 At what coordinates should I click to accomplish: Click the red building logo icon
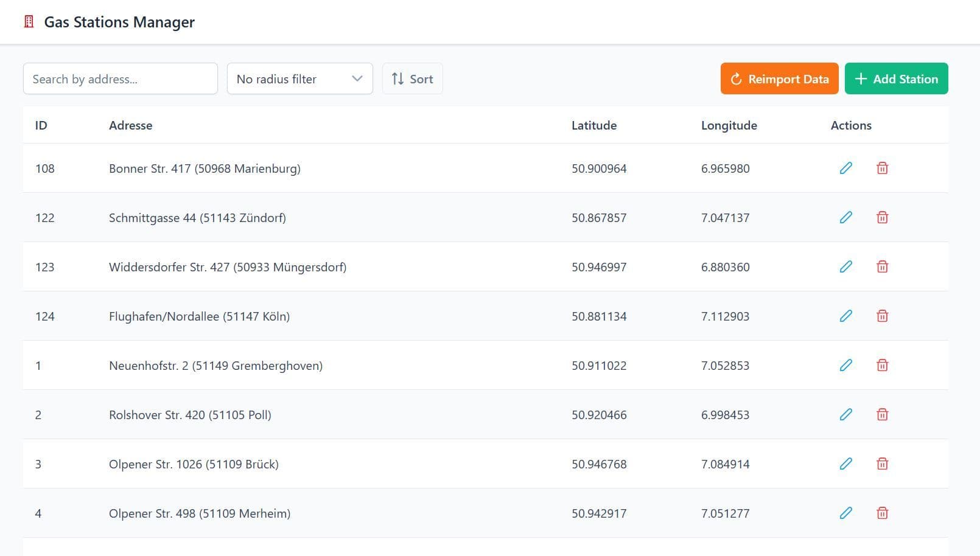point(29,22)
